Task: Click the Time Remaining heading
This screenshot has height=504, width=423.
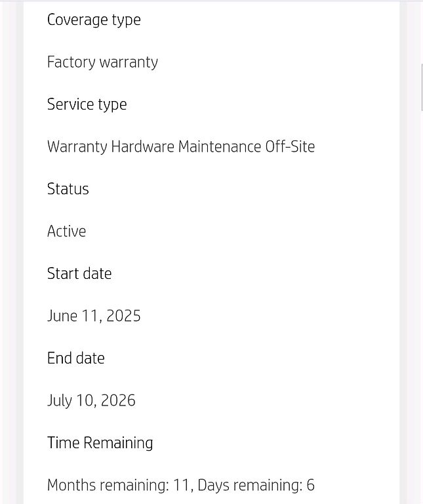Action: (x=100, y=443)
